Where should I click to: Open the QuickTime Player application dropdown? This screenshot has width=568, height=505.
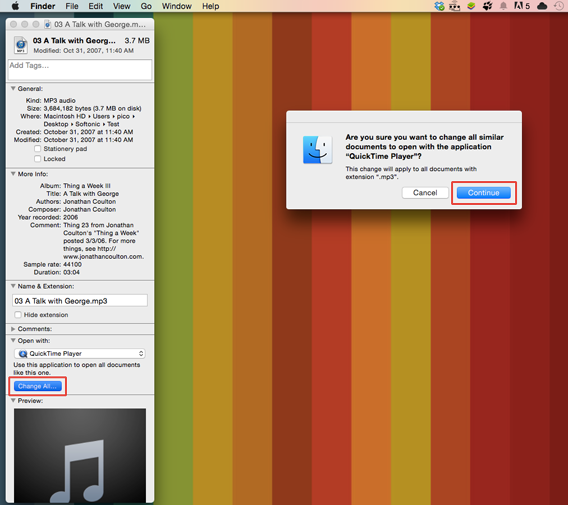(80, 354)
